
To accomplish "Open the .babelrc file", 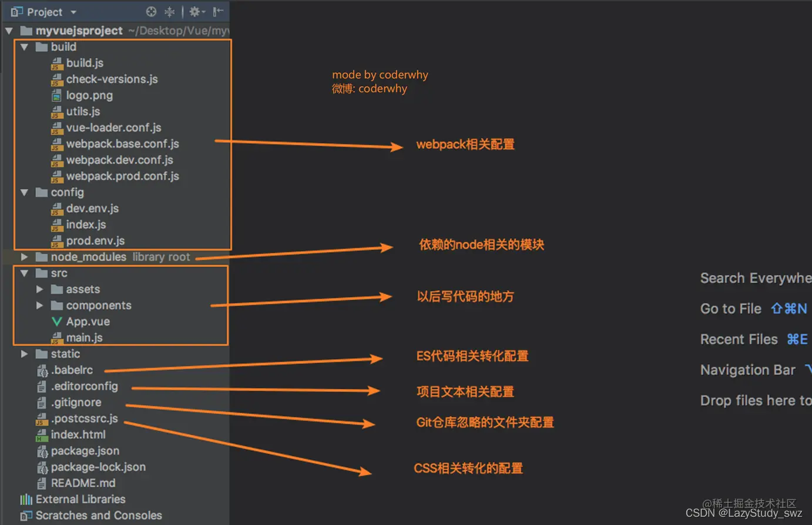I will (x=71, y=370).
